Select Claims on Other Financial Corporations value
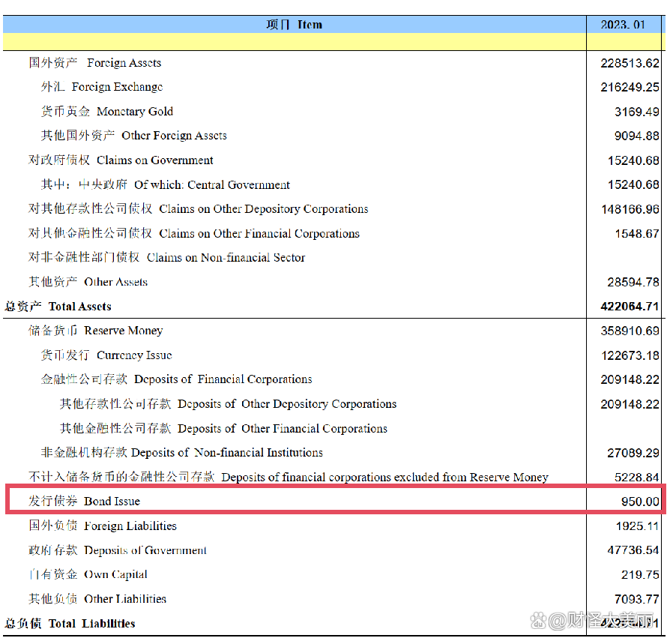The image size is (667, 644). click(x=637, y=234)
